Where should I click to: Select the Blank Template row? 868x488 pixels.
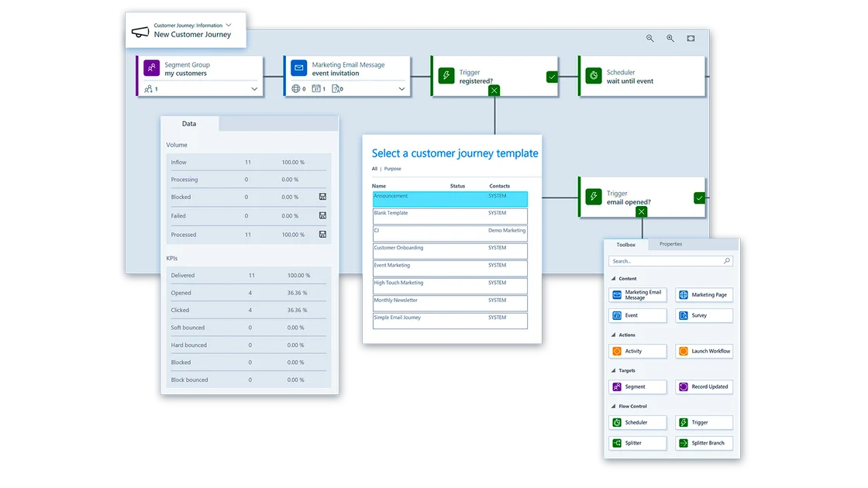450,216
